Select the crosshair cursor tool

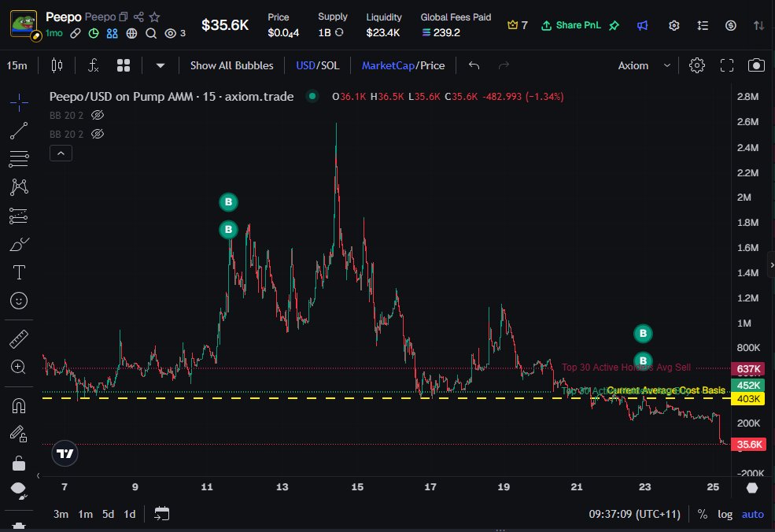coord(19,102)
